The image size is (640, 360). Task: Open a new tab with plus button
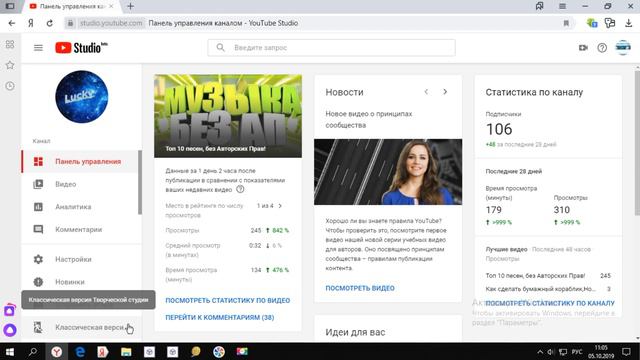[x=131, y=6]
